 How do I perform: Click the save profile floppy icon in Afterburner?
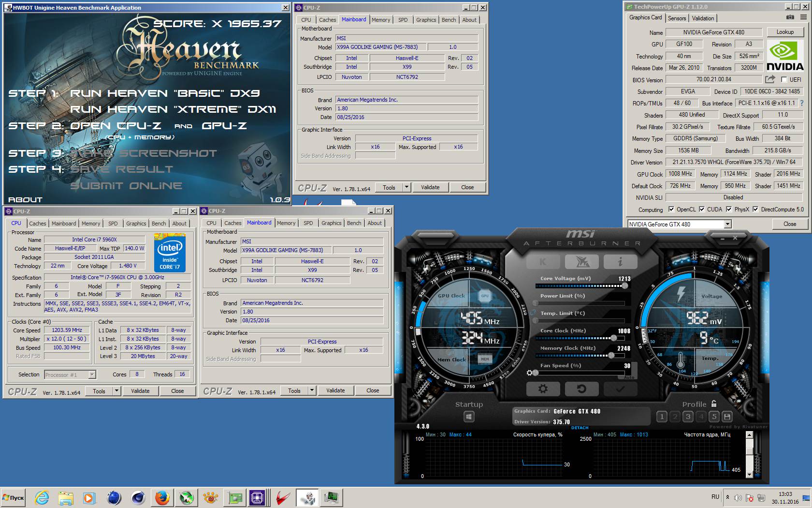[727, 417]
